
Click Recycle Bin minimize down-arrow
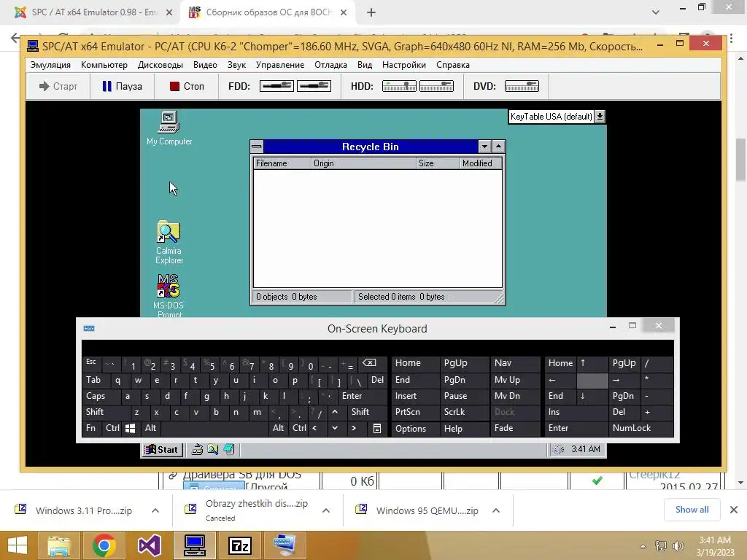pyautogui.click(x=484, y=146)
